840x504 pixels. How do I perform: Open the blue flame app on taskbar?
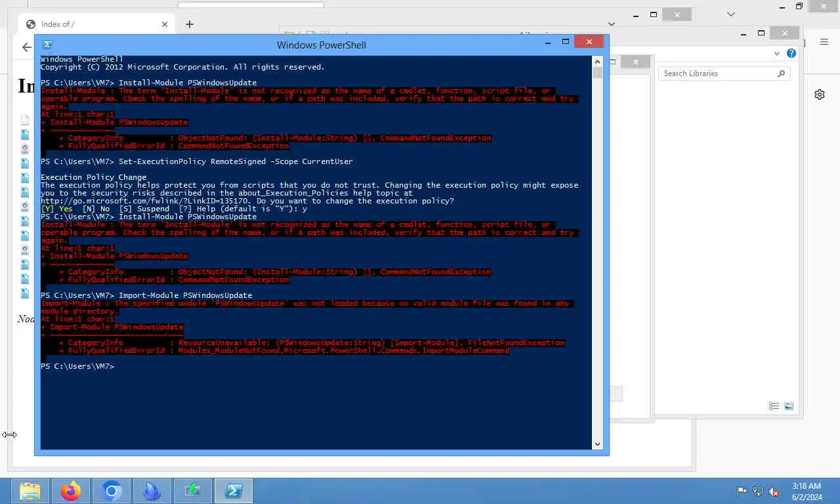152,491
